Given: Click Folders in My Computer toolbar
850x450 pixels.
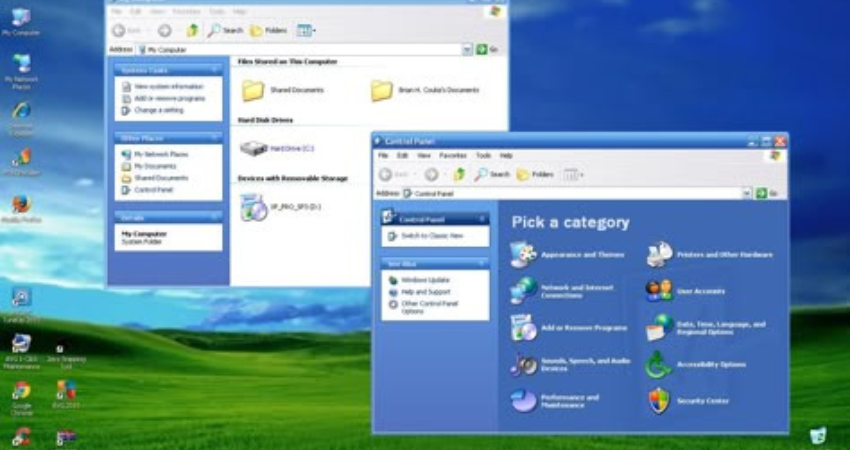Looking at the screenshot, I should click(268, 31).
